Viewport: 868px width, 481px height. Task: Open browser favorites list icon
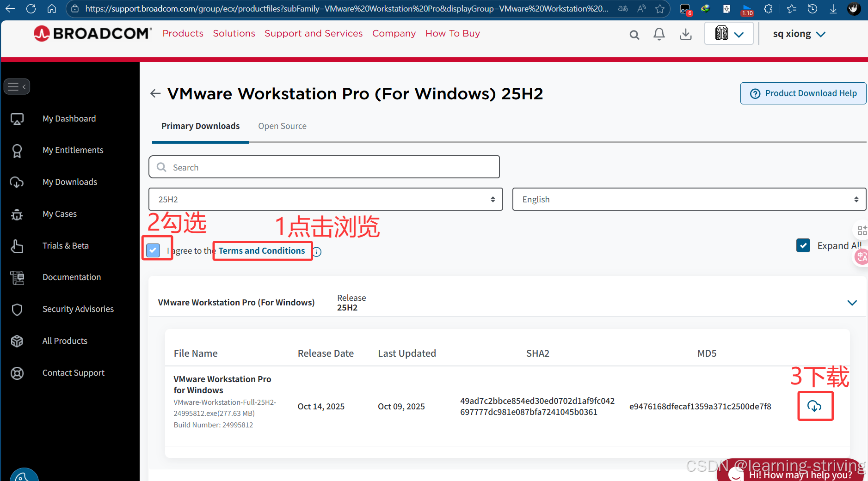792,9
